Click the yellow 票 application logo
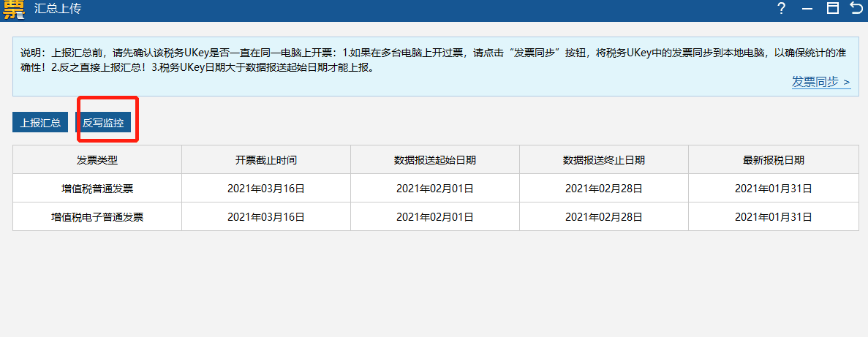 point(14,9)
